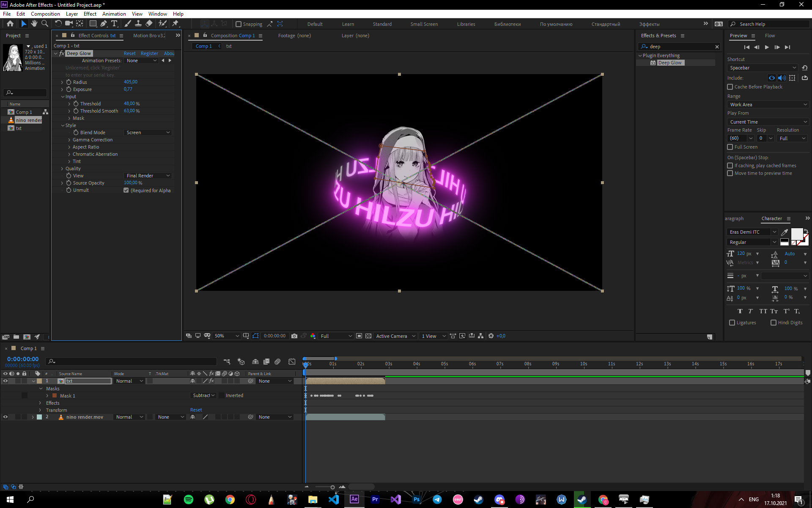Viewport: 812px width, 508px height.
Task: Jump to last frame in Preview panel
Action: click(787, 47)
